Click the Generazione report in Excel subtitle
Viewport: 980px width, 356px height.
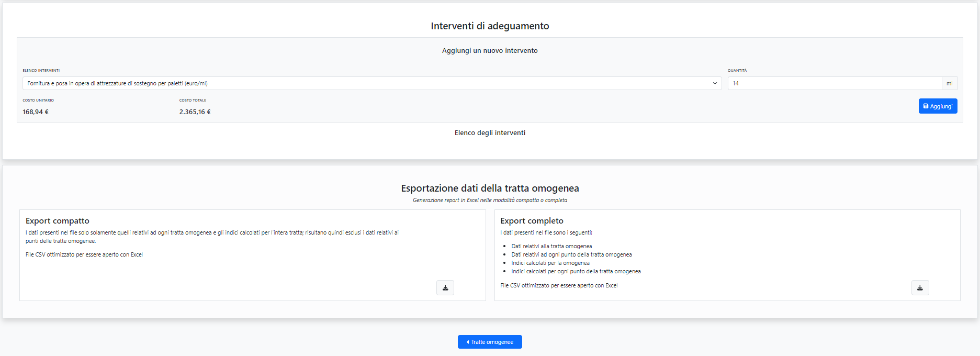pyautogui.click(x=490, y=201)
